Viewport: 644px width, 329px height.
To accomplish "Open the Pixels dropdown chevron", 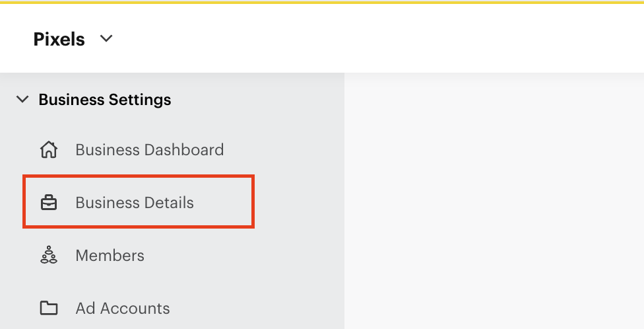I will coord(106,39).
